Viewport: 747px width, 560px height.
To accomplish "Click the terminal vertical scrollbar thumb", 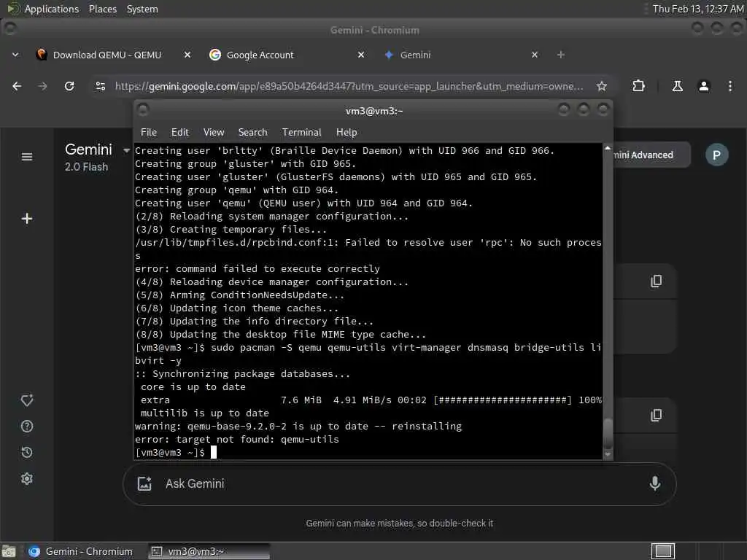I will [x=608, y=433].
